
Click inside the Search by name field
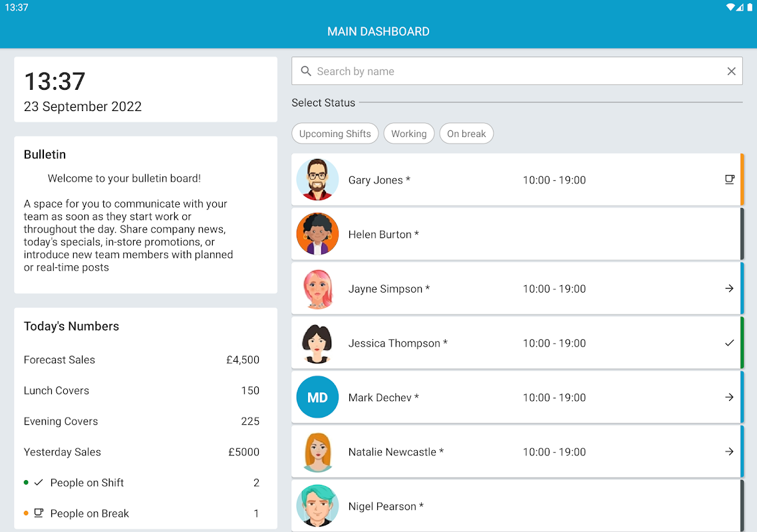click(x=517, y=71)
